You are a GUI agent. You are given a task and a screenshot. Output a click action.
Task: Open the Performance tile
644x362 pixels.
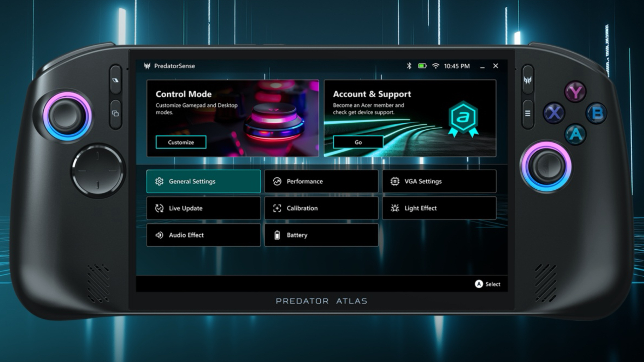pos(321,181)
